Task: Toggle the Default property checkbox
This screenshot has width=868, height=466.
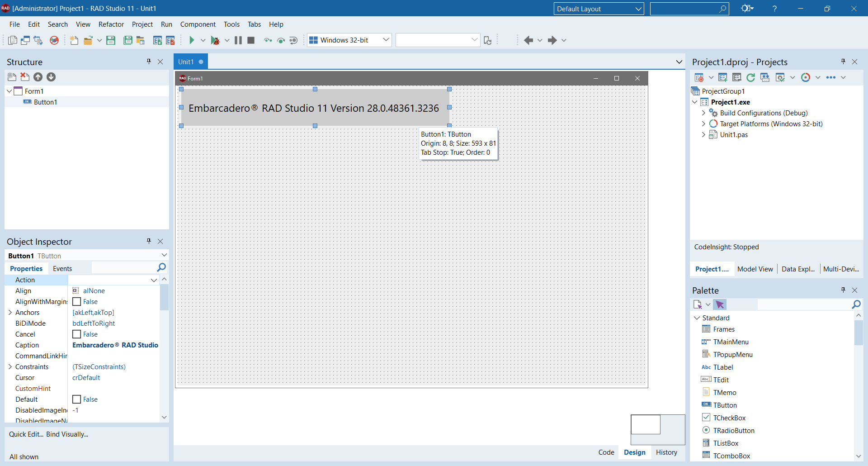Action: point(77,399)
